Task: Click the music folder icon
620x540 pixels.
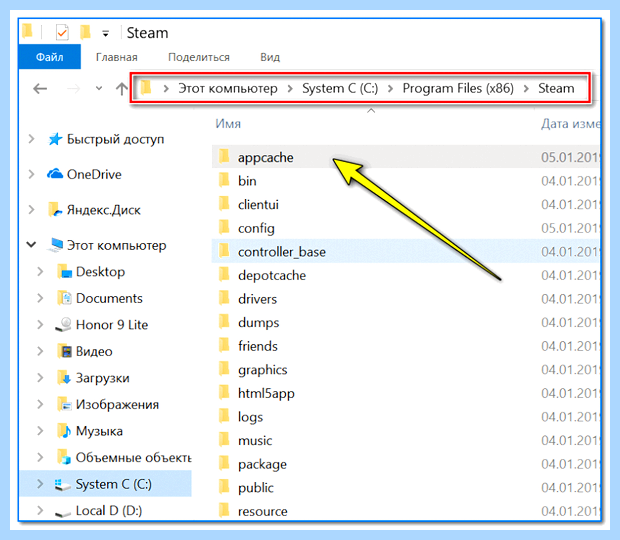Action: pos(224,440)
